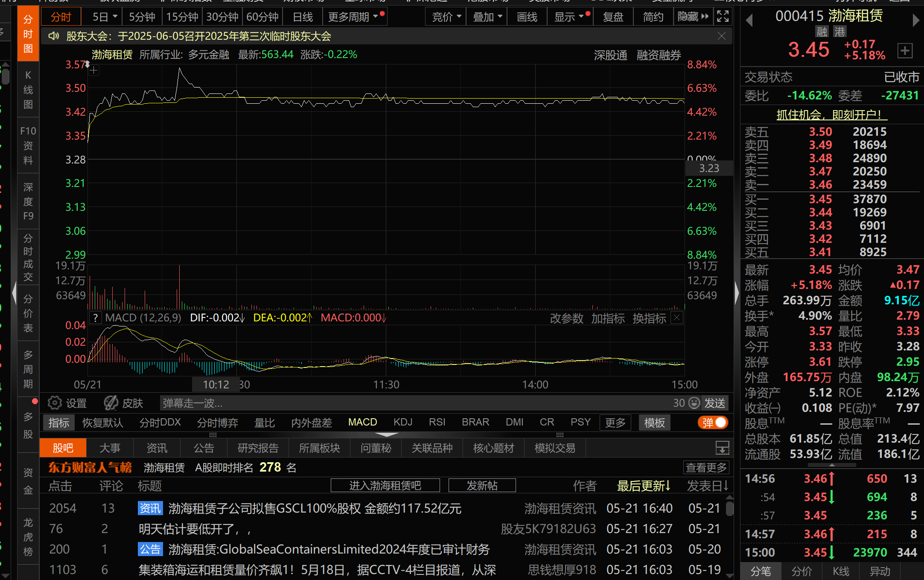
Task: Switch to 30分钟 chart period
Action: point(222,17)
